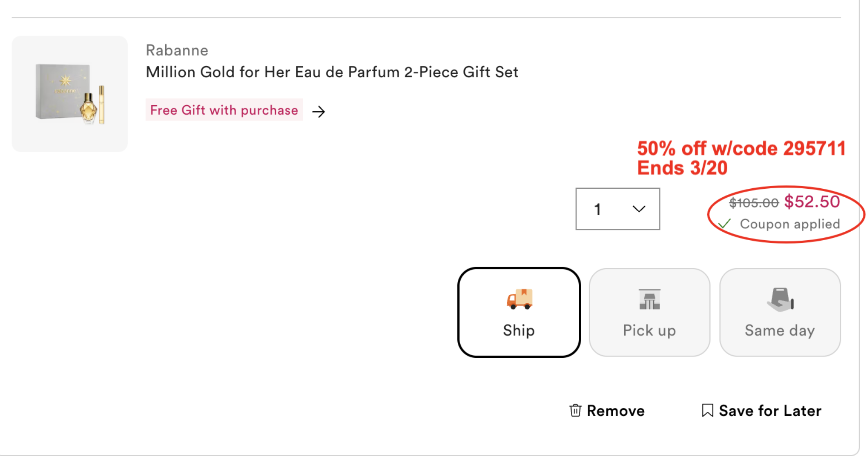Open the quantity dropdown showing 1
Viewport: 868px width, 456px height.
(617, 209)
